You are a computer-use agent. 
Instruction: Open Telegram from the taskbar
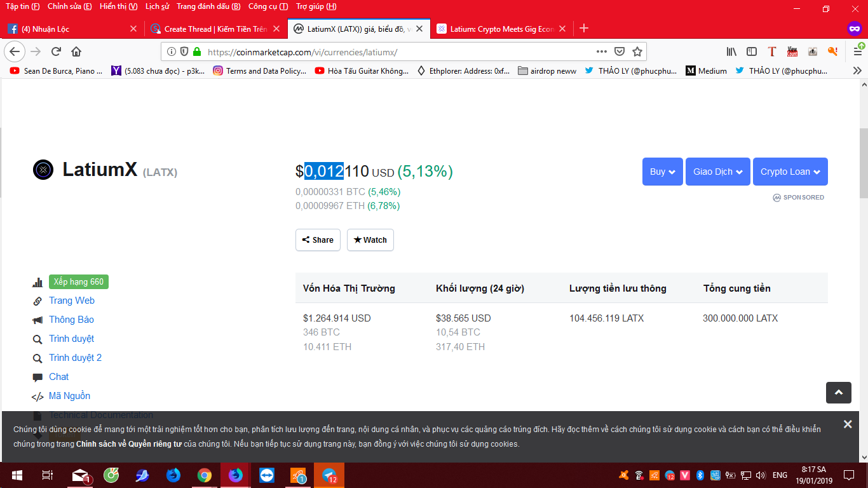329,475
